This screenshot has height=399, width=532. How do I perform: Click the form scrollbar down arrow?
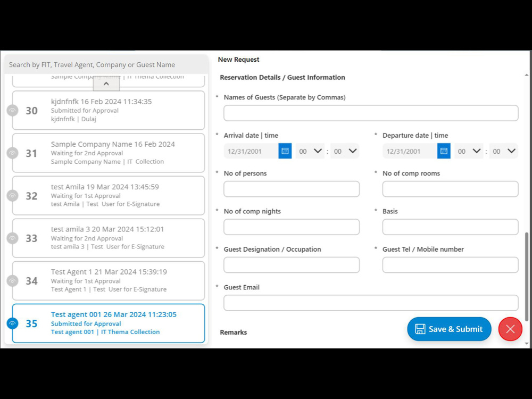tap(527, 343)
